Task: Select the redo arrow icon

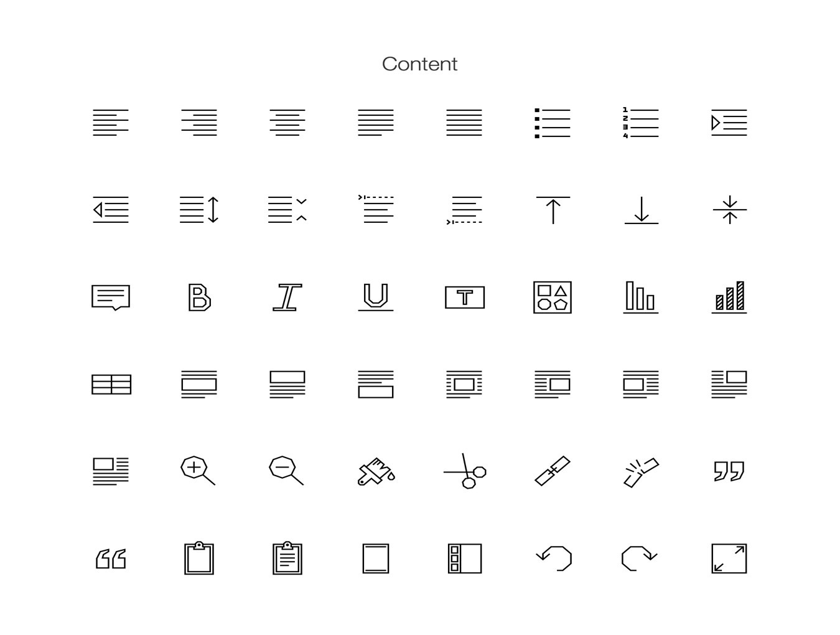Action: point(640,558)
